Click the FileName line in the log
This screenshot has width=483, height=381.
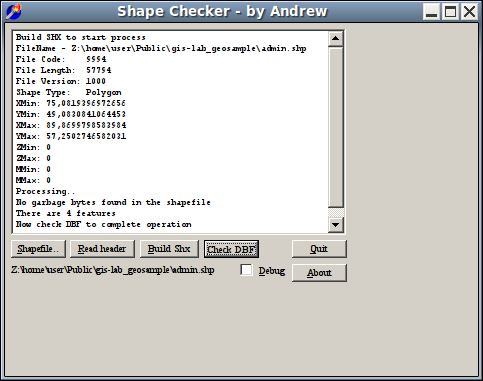click(161, 48)
